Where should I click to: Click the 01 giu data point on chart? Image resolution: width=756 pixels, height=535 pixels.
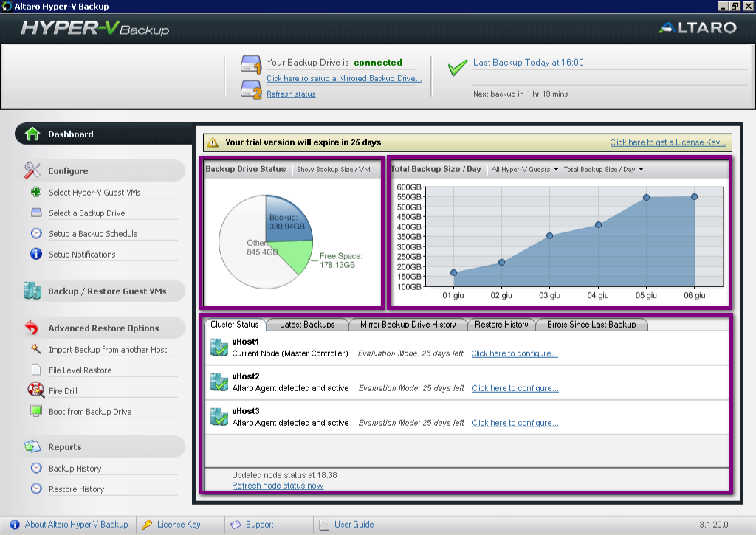point(454,272)
